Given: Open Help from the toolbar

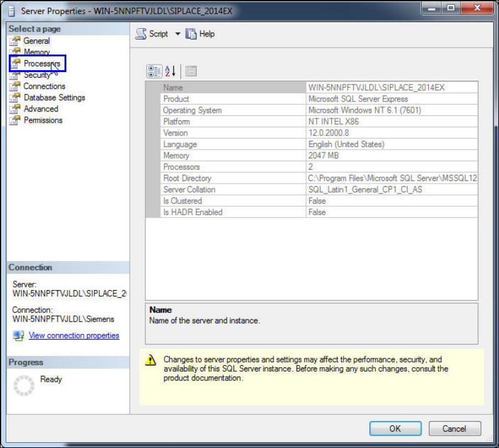Looking at the screenshot, I should pyautogui.click(x=200, y=34).
